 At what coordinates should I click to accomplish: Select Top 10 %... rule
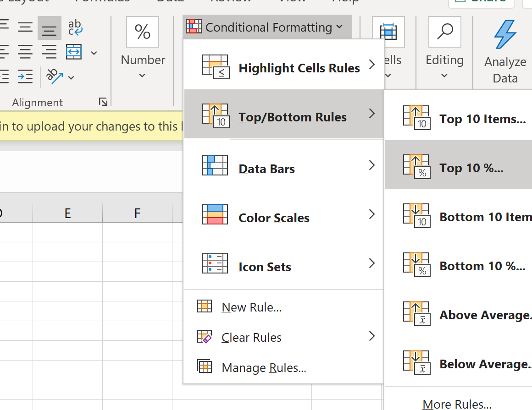(459, 165)
